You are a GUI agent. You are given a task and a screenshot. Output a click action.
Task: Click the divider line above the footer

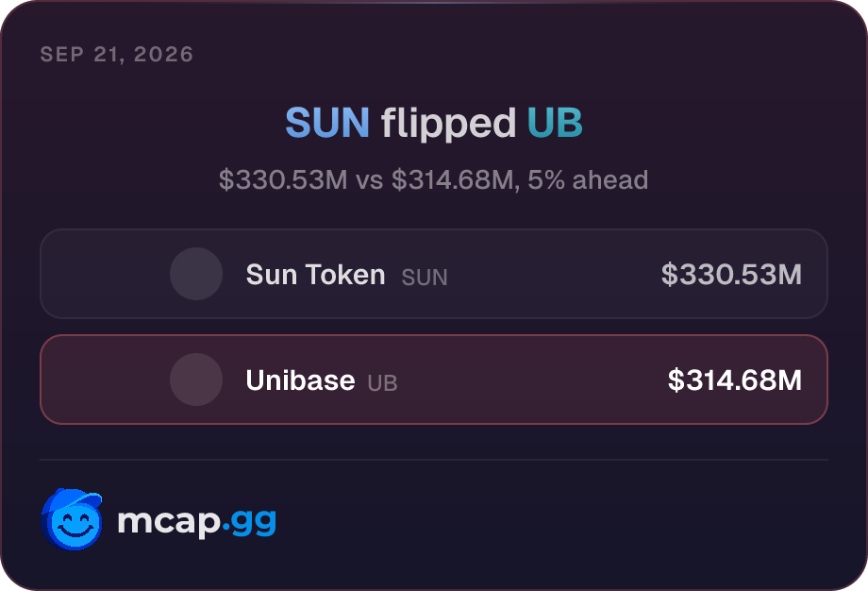coord(434,460)
